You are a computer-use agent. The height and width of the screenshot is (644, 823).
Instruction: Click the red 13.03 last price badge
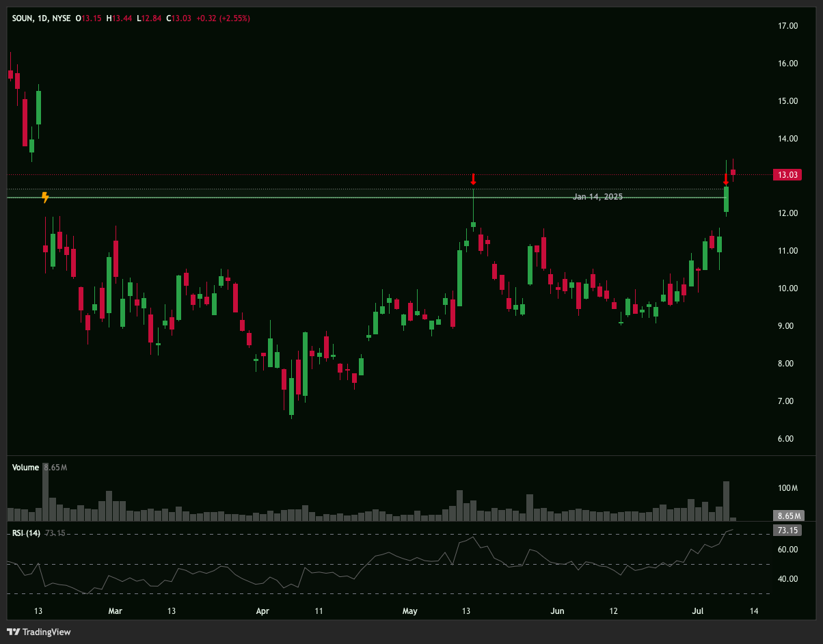pyautogui.click(x=786, y=175)
